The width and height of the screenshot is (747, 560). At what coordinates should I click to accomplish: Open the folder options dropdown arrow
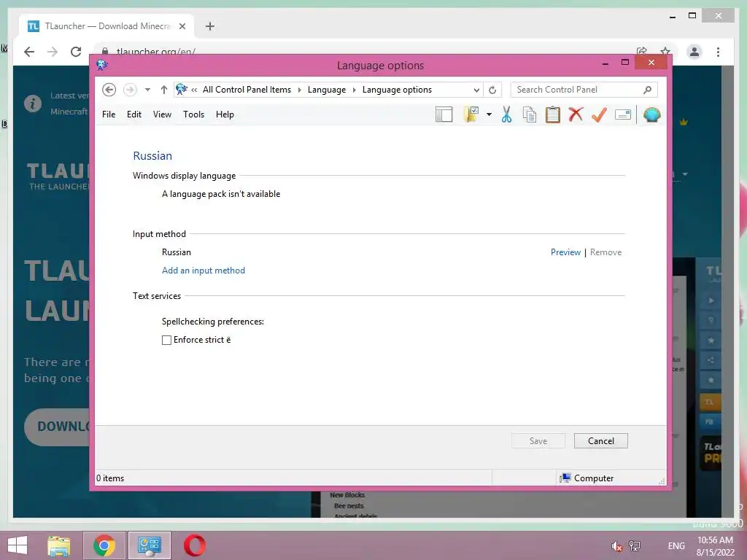[489, 114]
